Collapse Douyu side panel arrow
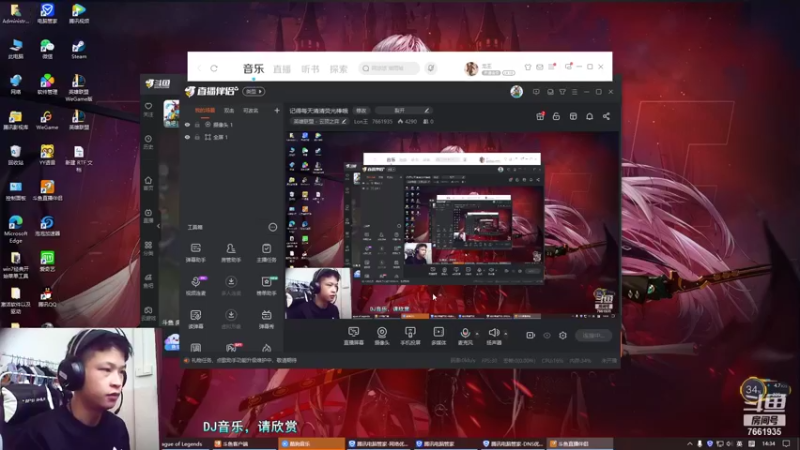Screen dimensions: 800x450 click(x=158, y=226)
